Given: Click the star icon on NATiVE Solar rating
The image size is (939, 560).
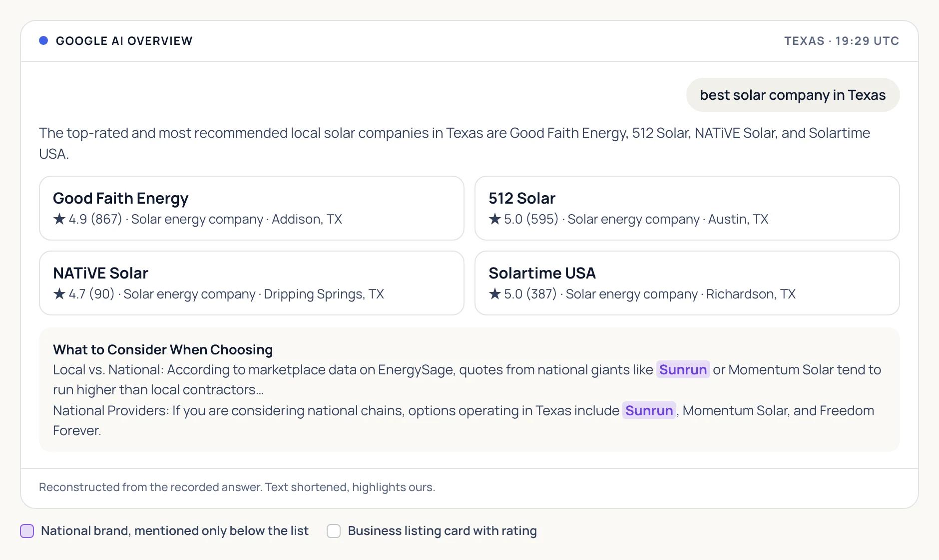Looking at the screenshot, I should (x=59, y=293).
